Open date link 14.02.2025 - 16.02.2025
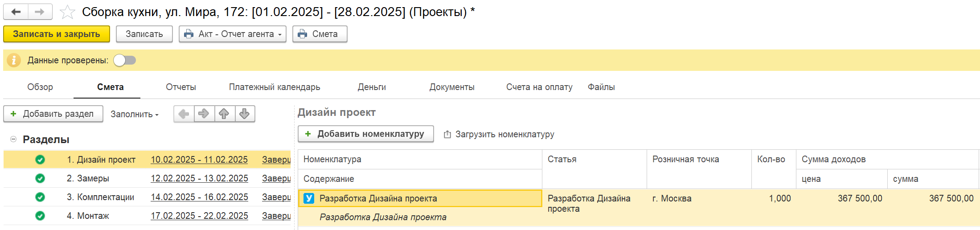 (199, 197)
